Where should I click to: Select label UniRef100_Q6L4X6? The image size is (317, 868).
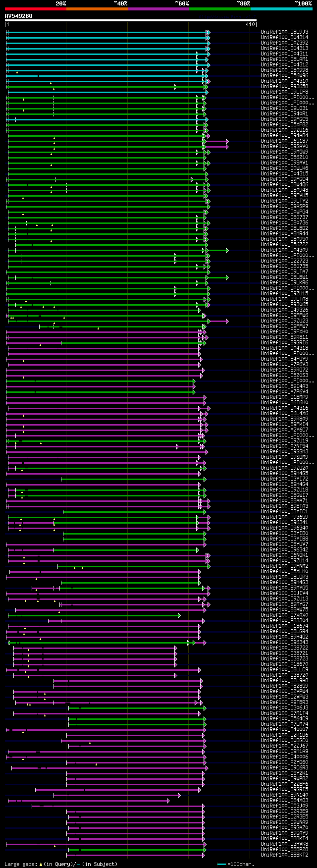coord(284,413)
